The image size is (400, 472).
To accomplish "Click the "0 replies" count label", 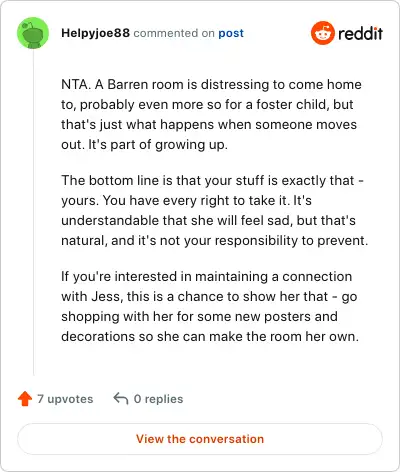I will [158, 399].
